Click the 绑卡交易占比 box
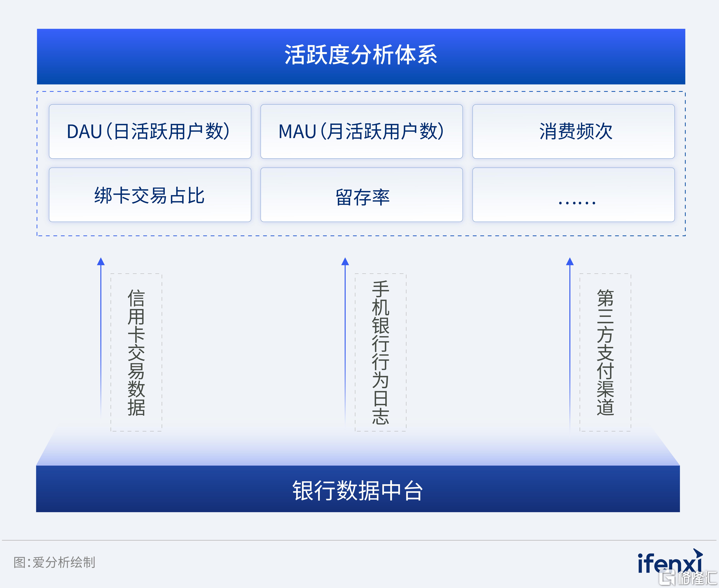Screen dimensions: 719x588 click(150, 195)
